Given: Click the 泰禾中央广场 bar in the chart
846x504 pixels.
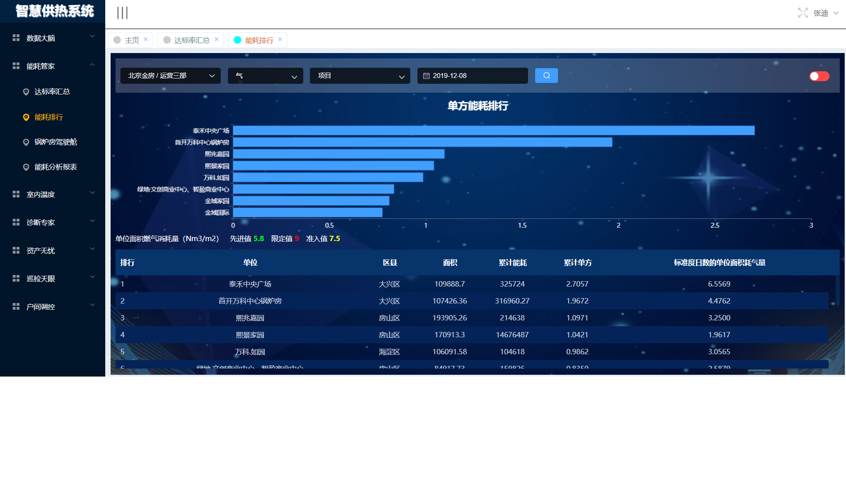Looking at the screenshot, I should pyautogui.click(x=493, y=131).
